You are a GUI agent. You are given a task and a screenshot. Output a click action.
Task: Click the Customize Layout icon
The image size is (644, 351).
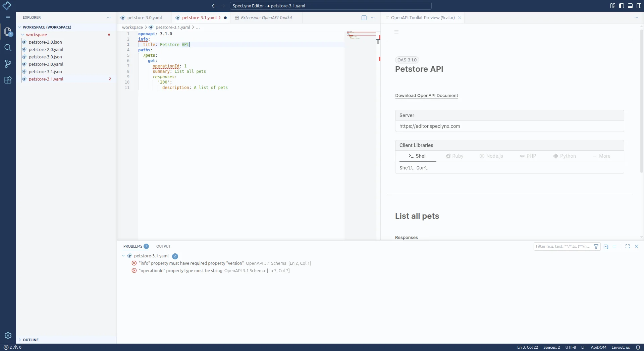(613, 6)
